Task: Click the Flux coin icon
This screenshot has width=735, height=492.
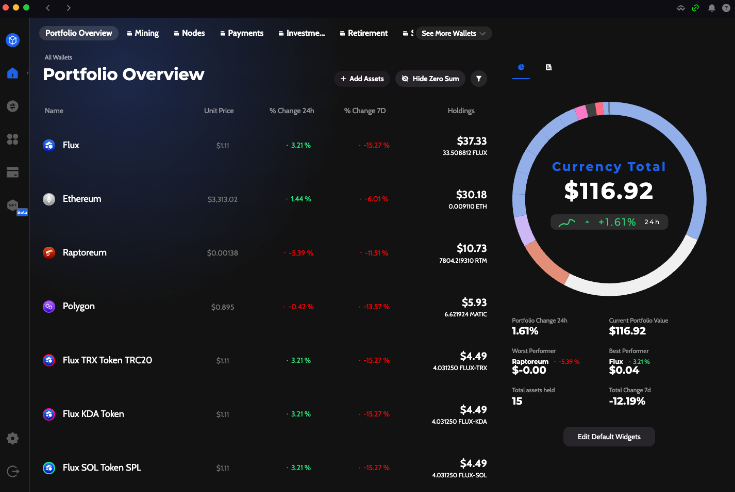Action: (x=49, y=145)
